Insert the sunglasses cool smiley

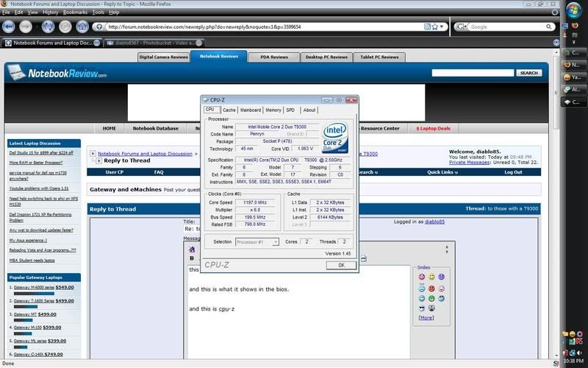(421, 308)
